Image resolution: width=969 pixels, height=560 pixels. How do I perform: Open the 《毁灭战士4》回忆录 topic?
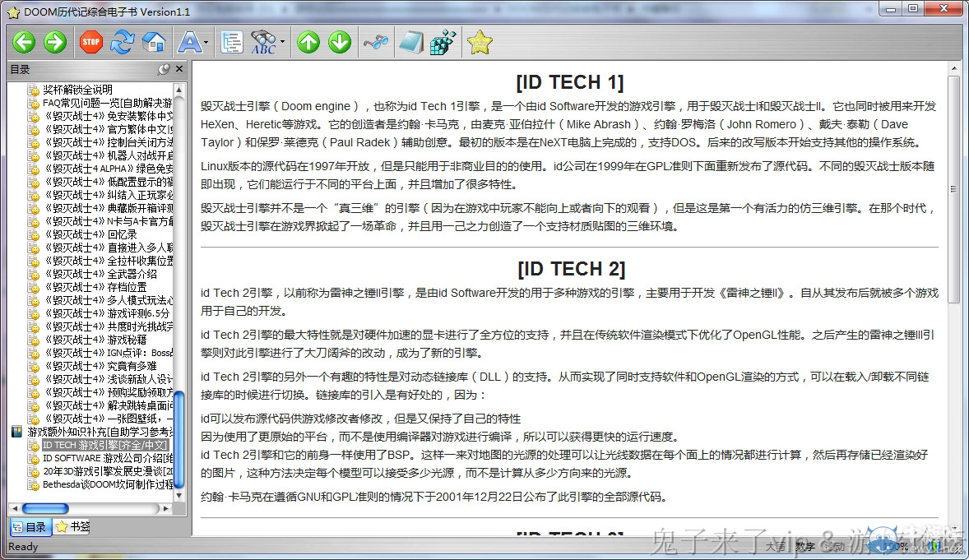click(x=90, y=235)
